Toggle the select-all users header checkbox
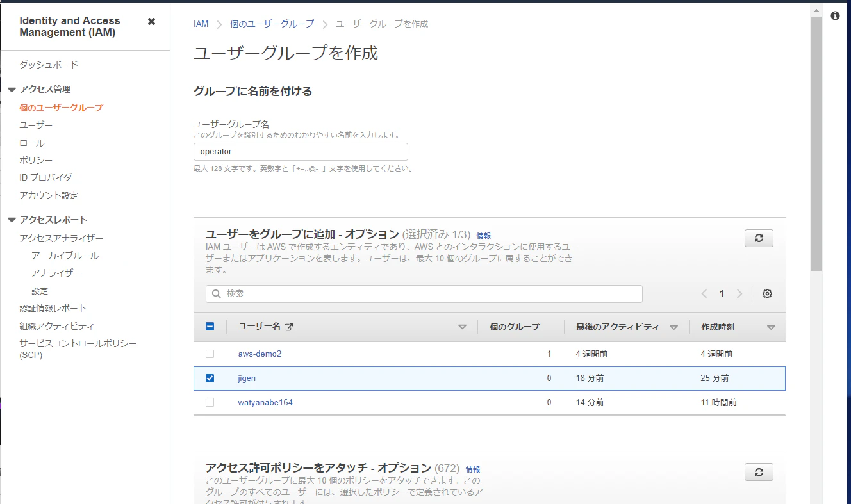Screen dimensions: 851x504 210,327
